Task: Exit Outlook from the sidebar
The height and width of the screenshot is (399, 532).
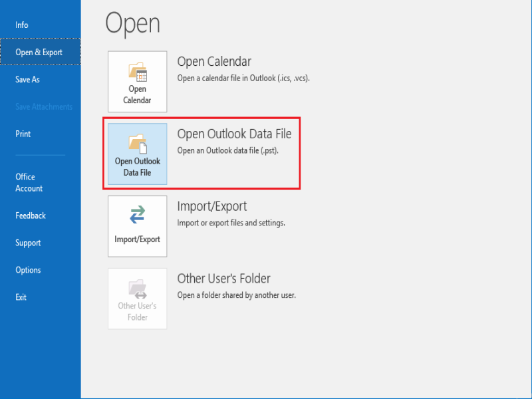Action: click(x=21, y=297)
